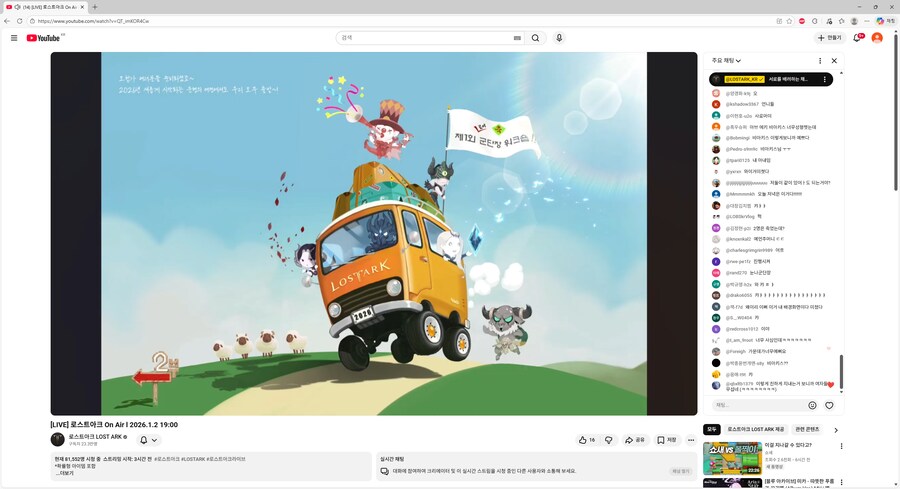Open a new browser tab
The image size is (900, 489).
[x=95, y=7]
